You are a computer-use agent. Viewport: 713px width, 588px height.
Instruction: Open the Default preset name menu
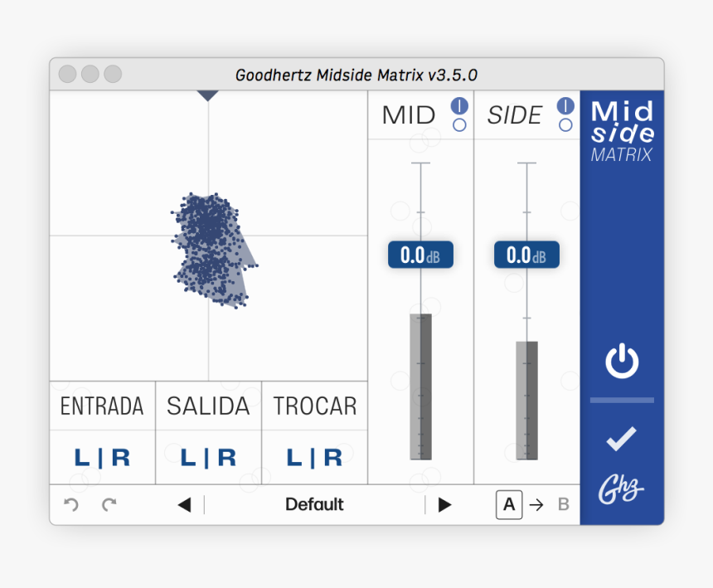click(314, 504)
